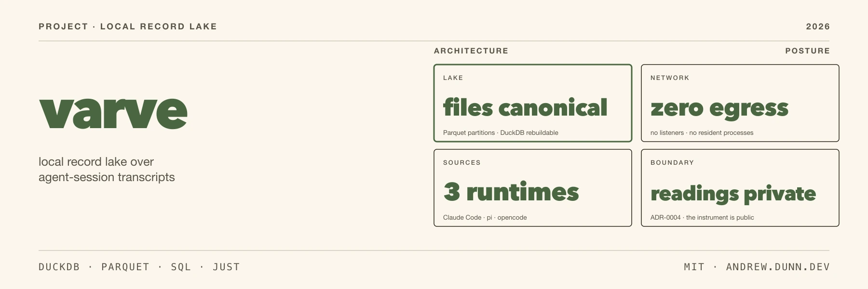Click the SQL footer label
Screen dimensions: 868x289
pyautogui.click(x=181, y=267)
